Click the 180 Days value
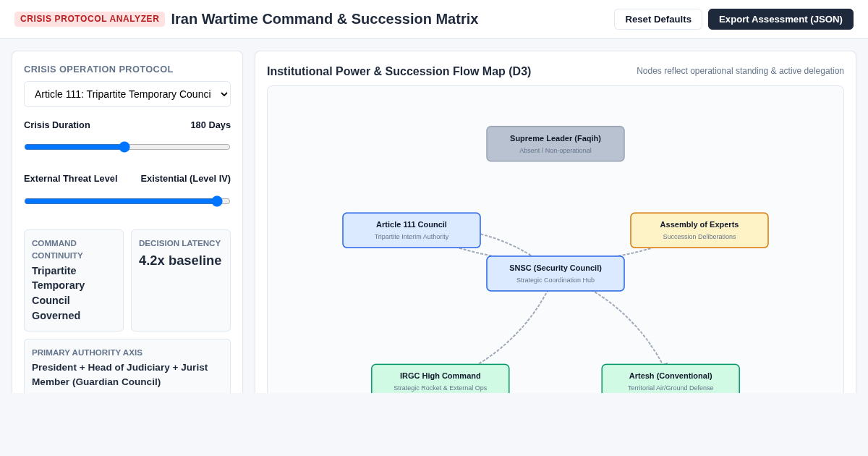The image size is (868, 456). (x=210, y=124)
